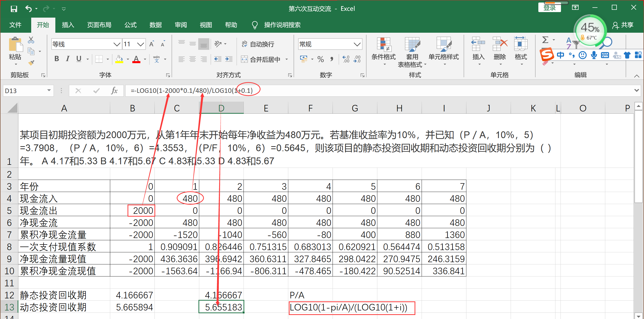Click the Save icon in title bar
Image resolution: width=644 pixels, height=319 pixels.
(14, 9)
